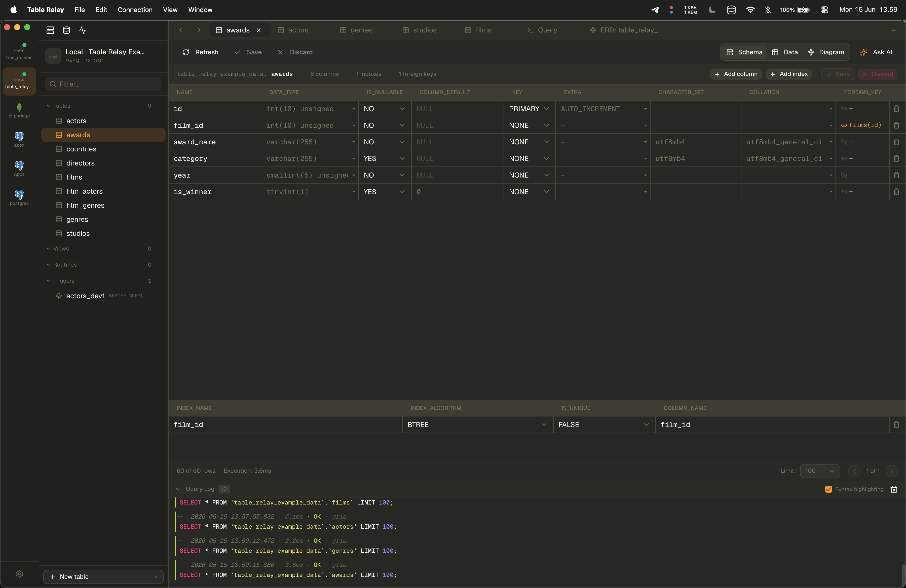
Task: Click Add index button
Action: pos(789,74)
